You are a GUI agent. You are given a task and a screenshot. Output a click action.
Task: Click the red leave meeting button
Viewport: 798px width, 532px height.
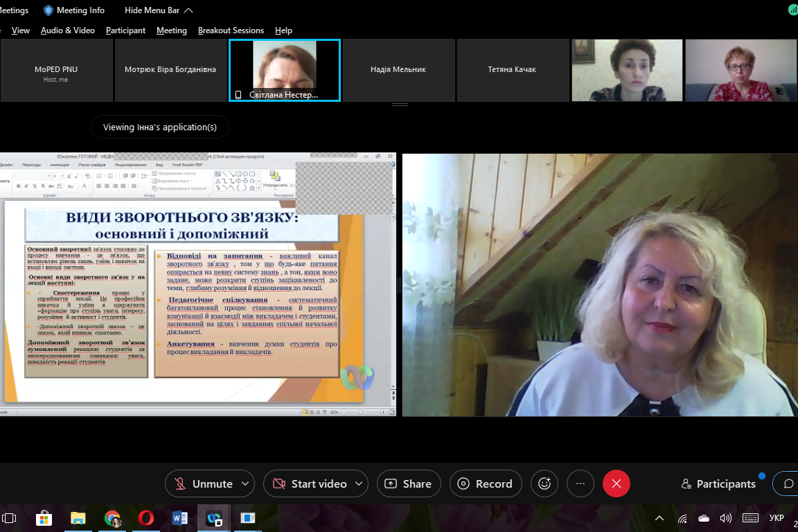point(617,484)
